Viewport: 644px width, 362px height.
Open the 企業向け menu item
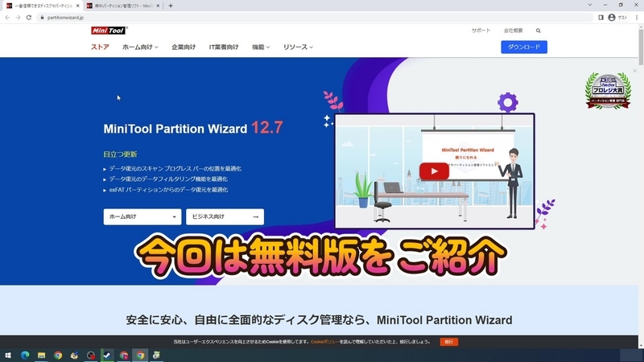pos(184,47)
